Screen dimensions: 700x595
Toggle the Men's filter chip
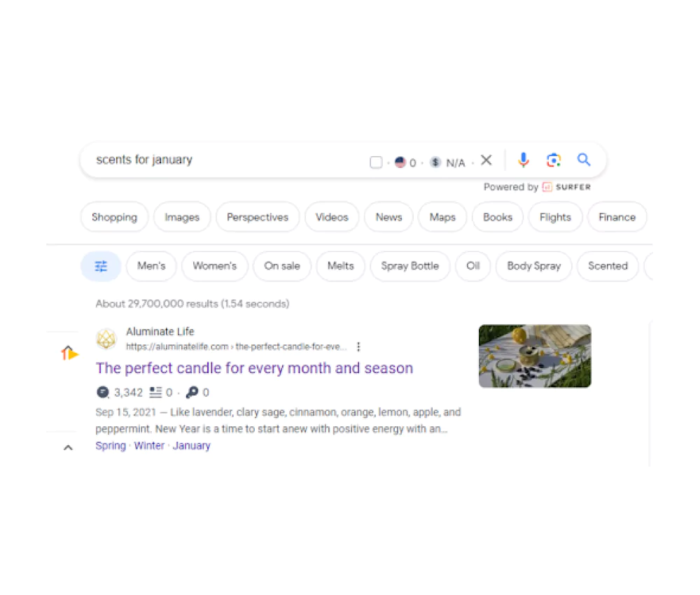tap(151, 267)
